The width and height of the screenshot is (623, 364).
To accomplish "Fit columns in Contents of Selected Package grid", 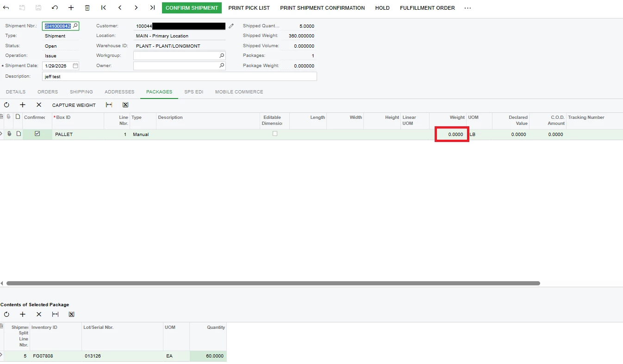I will pos(55,314).
